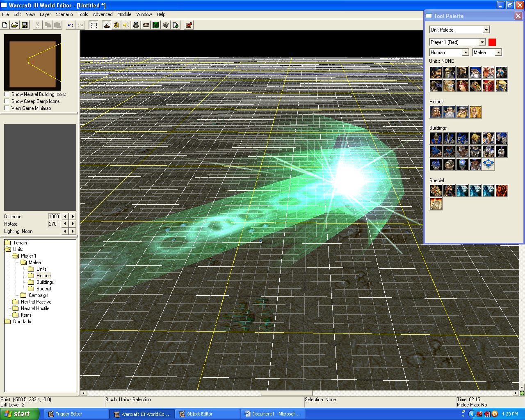
Task: Save the map with the floppy disk icon
Action: tap(25, 25)
